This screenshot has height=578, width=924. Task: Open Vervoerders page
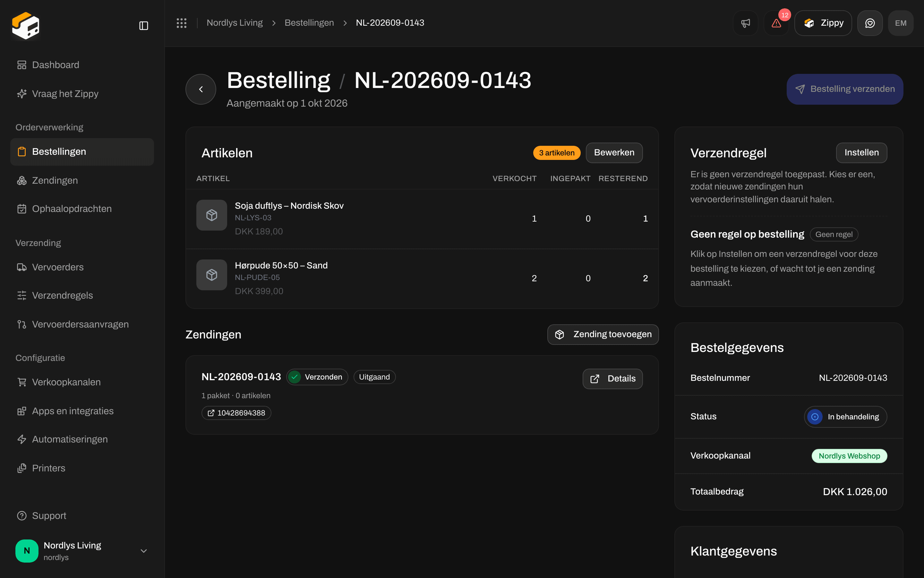pyautogui.click(x=82, y=267)
